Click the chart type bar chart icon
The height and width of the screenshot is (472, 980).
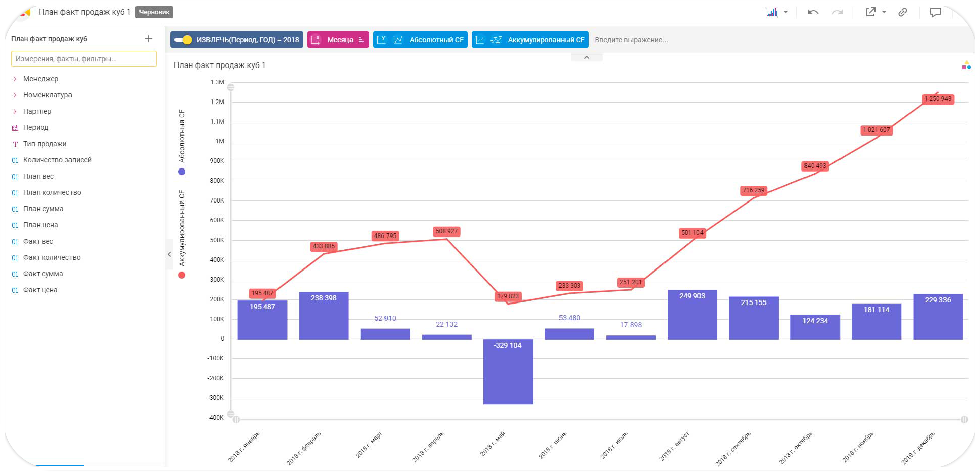(771, 12)
